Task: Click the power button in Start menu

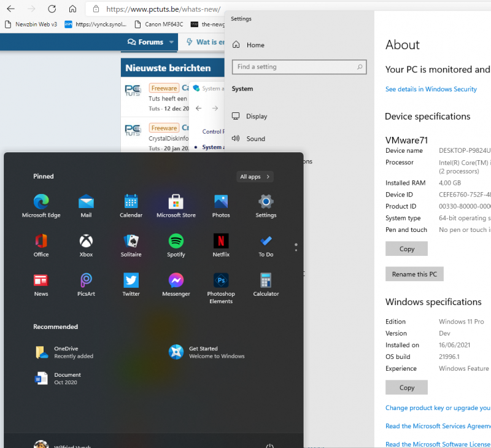Action: [x=269, y=446]
